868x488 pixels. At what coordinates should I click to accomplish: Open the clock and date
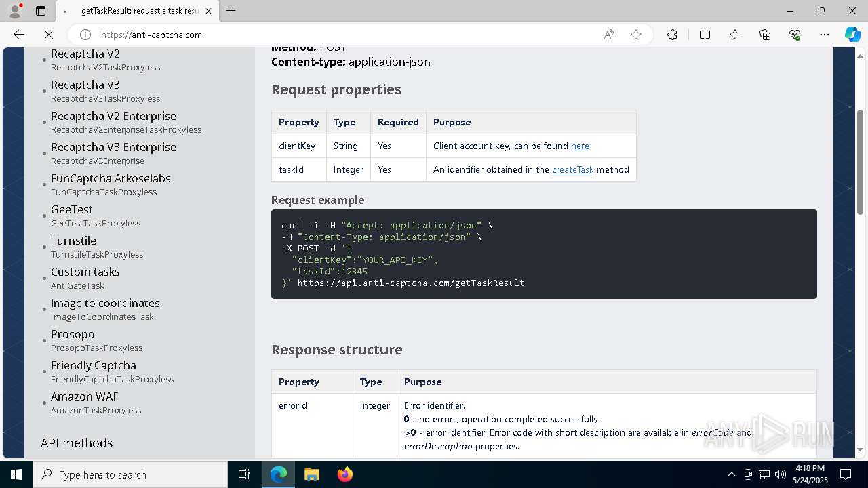point(810,474)
